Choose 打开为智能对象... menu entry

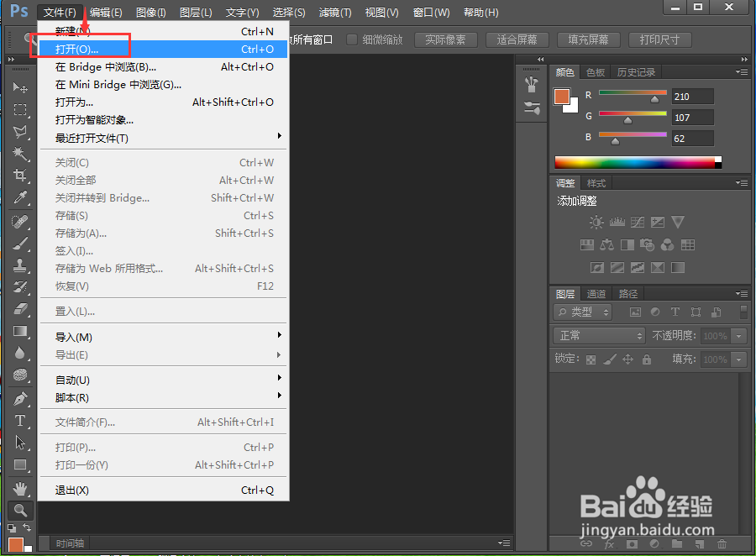[164, 120]
